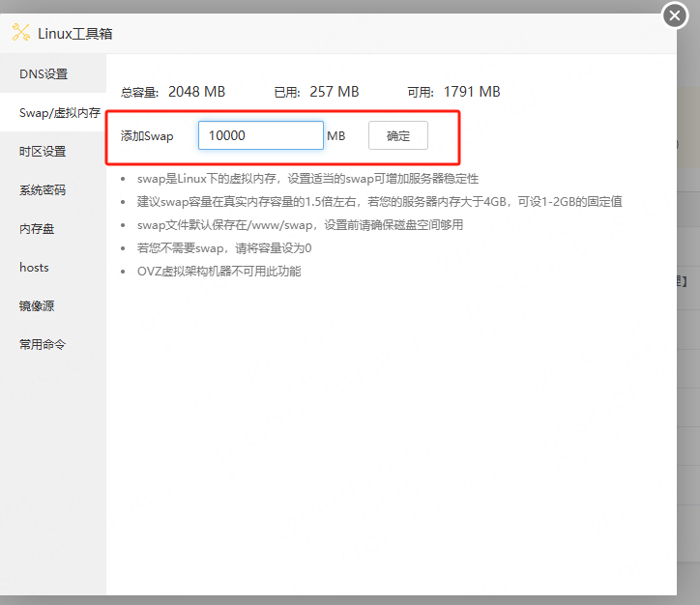Click the total capacity value 2048 MB
Screen dimensions: 700x605
tap(197, 92)
